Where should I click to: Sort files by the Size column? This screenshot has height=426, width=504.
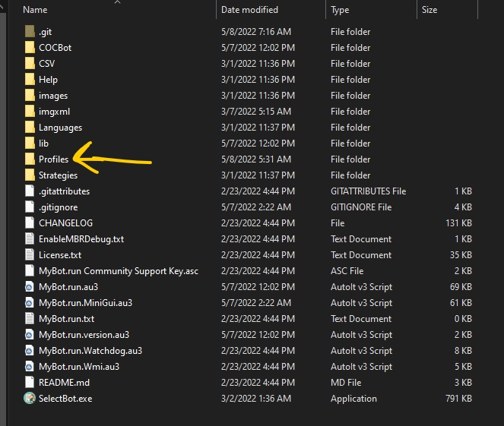click(x=430, y=10)
